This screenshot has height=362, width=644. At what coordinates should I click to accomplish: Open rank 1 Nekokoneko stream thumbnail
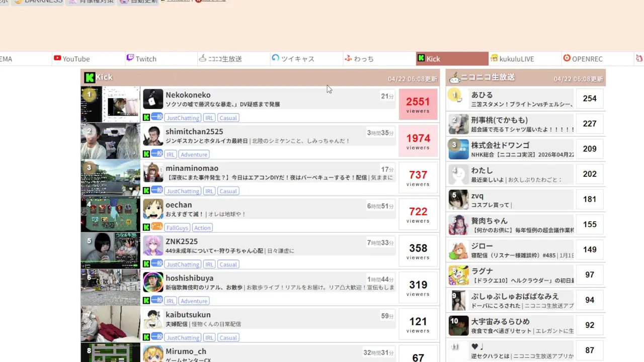coord(110,104)
